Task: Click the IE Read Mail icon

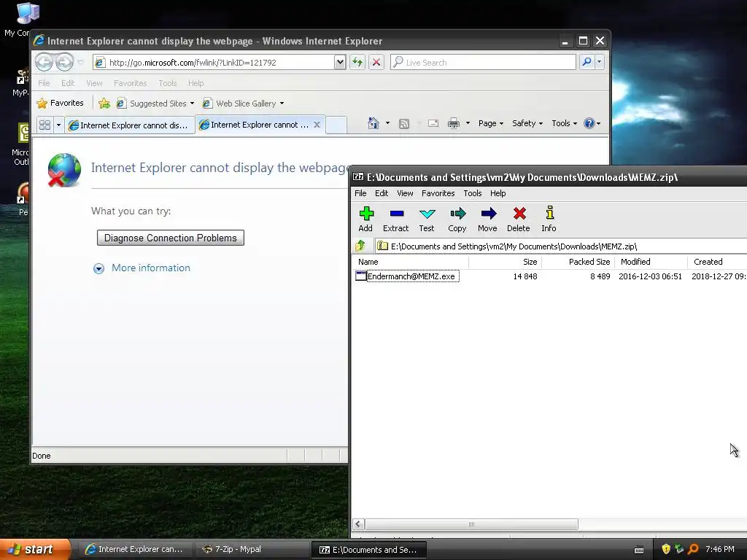Action: (x=433, y=123)
